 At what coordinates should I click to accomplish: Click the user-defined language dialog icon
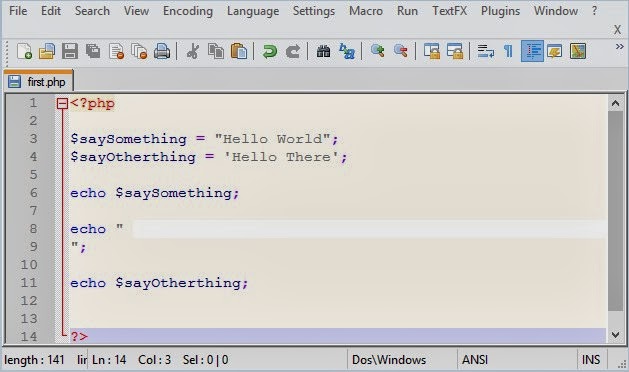[555, 51]
